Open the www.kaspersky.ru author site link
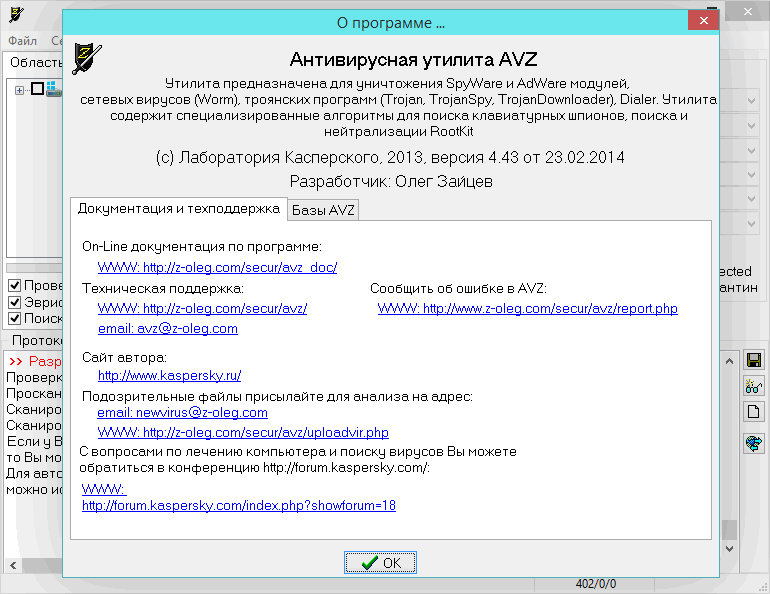770x594 pixels. tap(169, 376)
